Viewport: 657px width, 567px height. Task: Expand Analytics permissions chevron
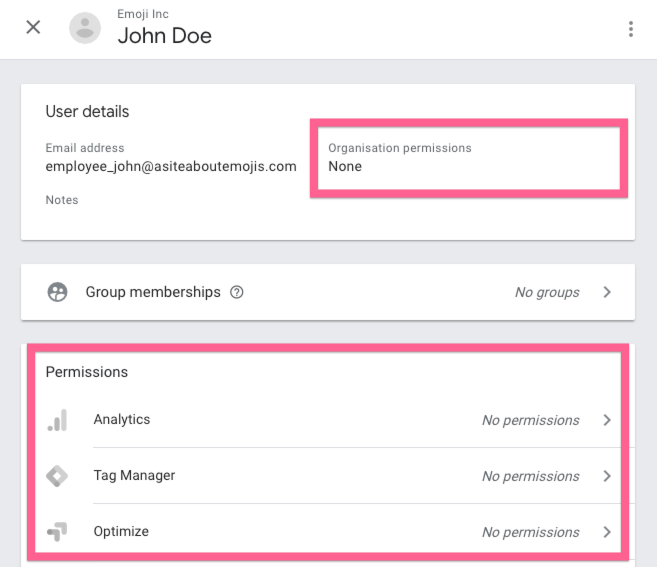tap(607, 420)
